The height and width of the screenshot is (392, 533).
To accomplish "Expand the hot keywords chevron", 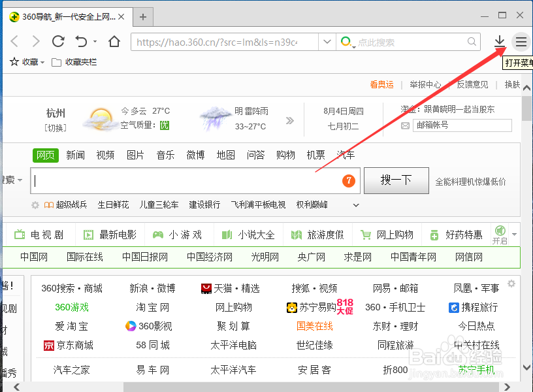I will pyautogui.click(x=356, y=205).
